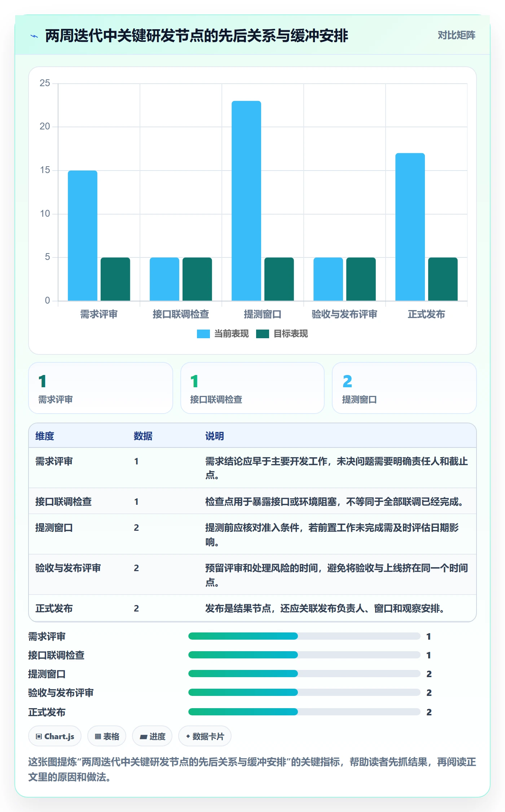Viewport: 505px width, 812px height.
Task: Click the 接口联调检查 progress bar
Action: coord(304,655)
